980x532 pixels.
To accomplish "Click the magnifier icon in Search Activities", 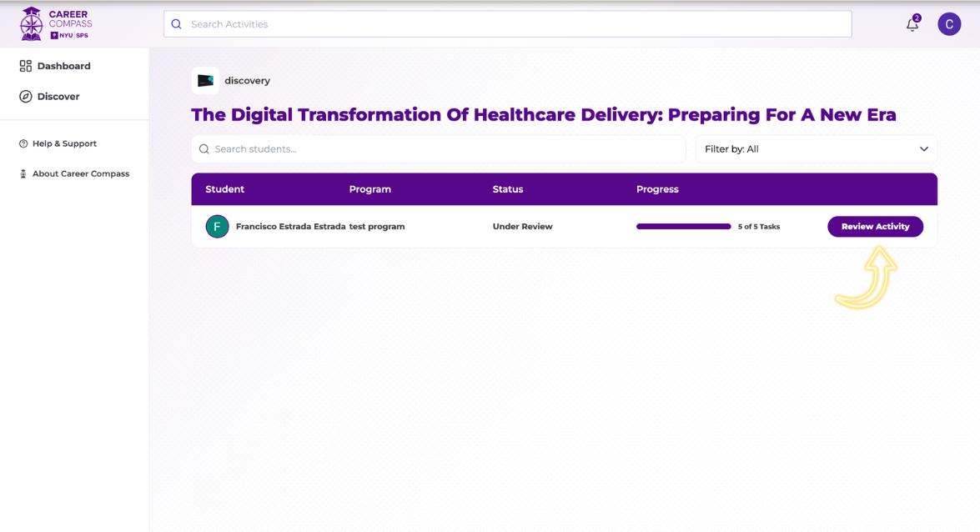I will pos(176,24).
